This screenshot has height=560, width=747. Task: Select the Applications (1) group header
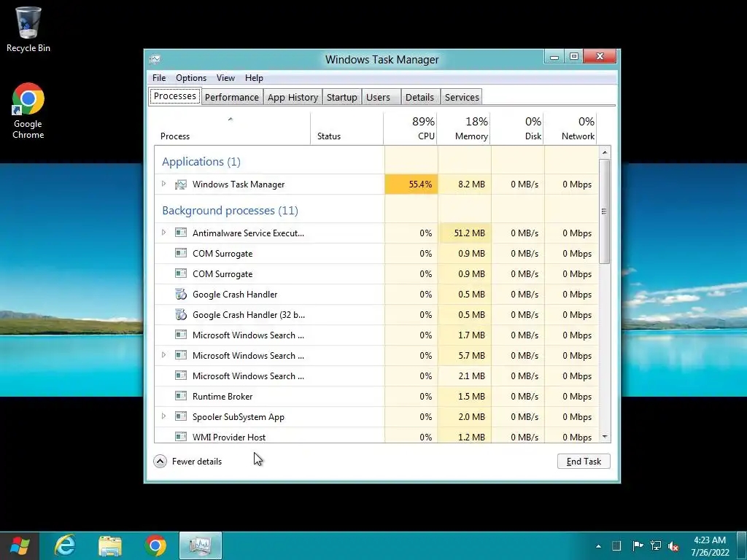(201, 161)
